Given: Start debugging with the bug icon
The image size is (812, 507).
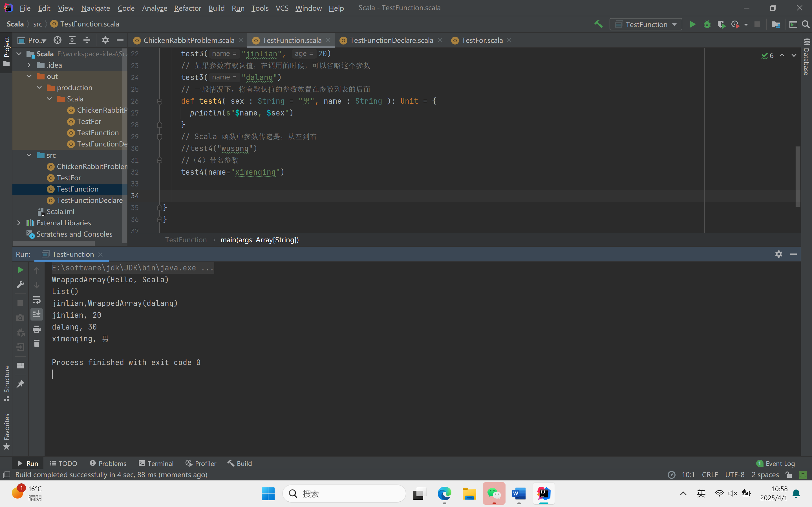Looking at the screenshot, I should pos(707,24).
